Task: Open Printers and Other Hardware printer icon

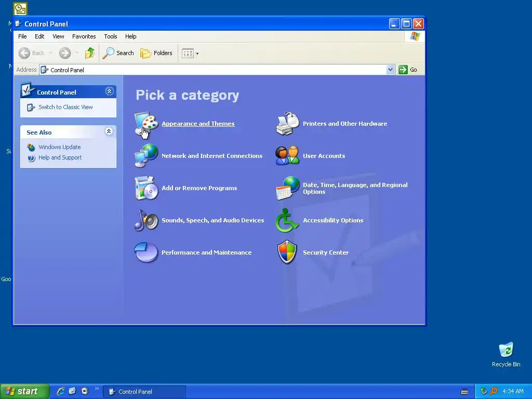Action: click(287, 124)
